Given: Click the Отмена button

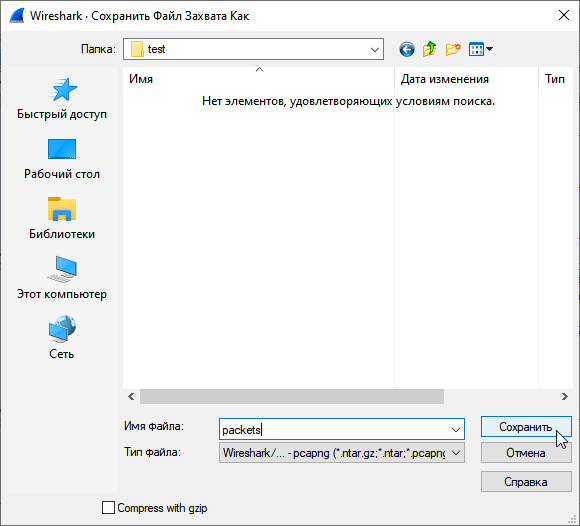Looking at the screenshot, I should pos(526,453).
